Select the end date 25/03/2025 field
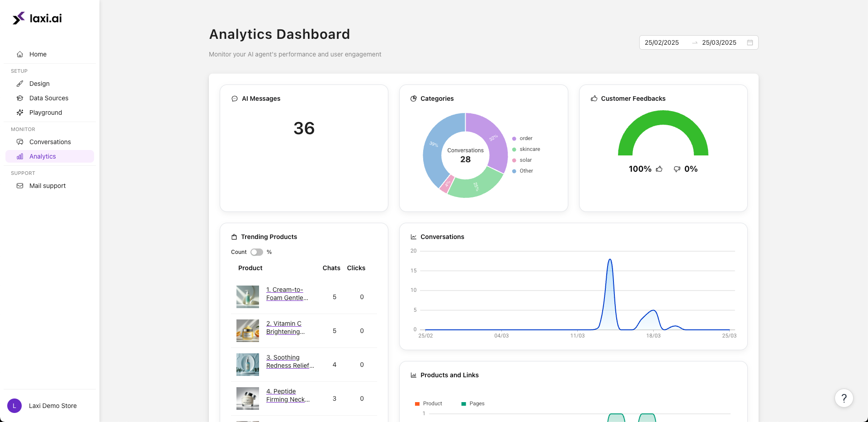Screen dimensions: 868x422 pos(719,42)
